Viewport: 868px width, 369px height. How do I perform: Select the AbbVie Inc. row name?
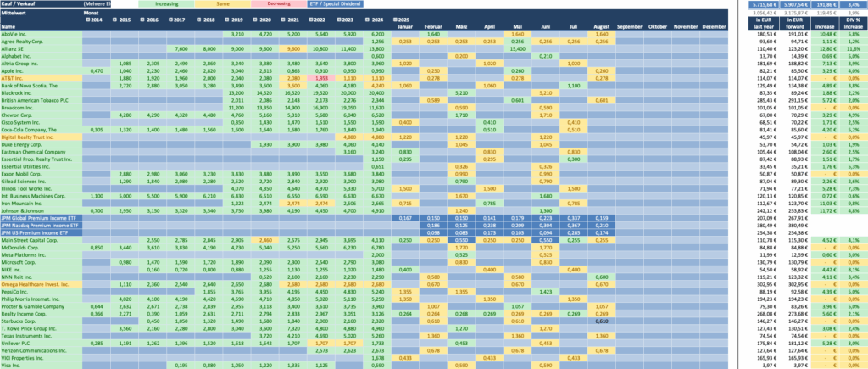[41, 34]
